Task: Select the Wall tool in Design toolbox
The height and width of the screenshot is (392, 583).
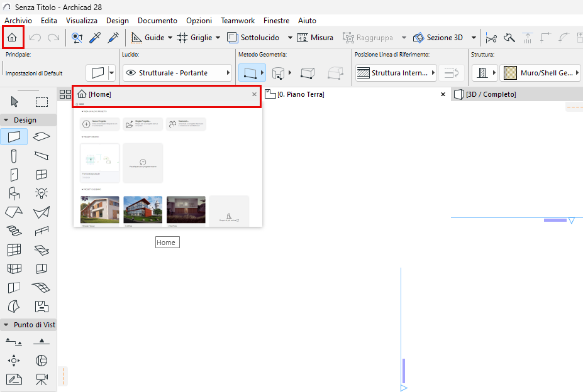Action: click(x=14, y=137)
